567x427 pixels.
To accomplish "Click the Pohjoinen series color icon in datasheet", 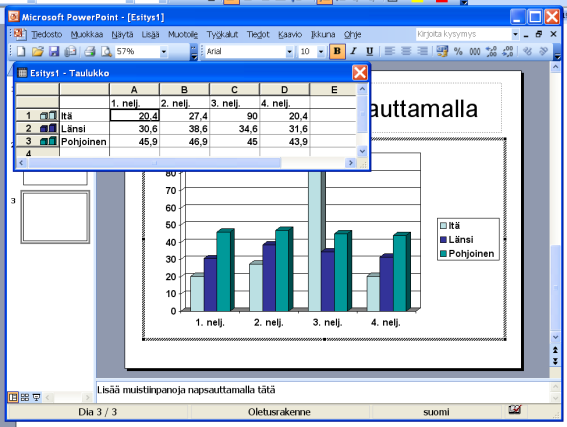I will point(48,141).
